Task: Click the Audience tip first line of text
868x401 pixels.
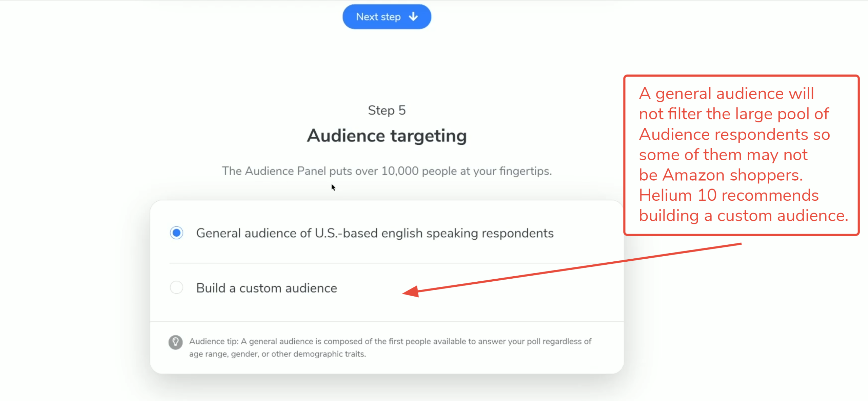Action: [390, 341]
